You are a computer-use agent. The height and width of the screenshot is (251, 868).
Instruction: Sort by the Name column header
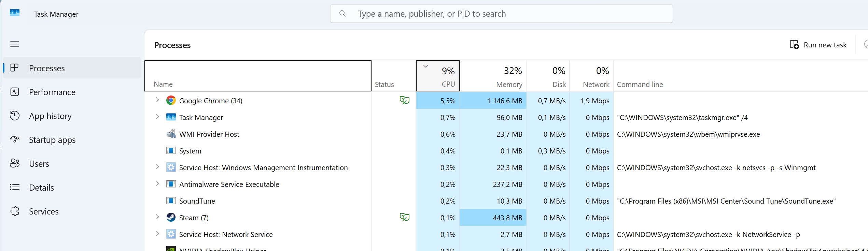point(258,76)
